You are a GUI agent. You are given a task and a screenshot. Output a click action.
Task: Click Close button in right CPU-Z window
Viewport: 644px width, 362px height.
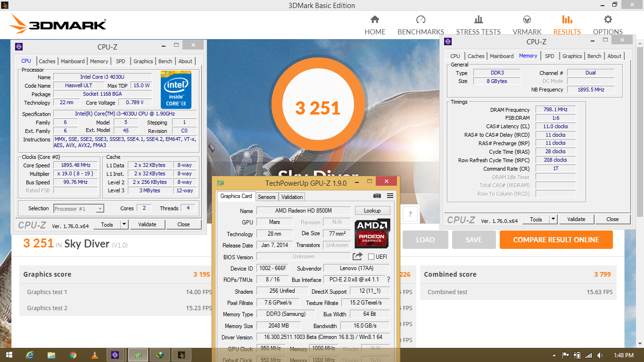click(612, 219)
